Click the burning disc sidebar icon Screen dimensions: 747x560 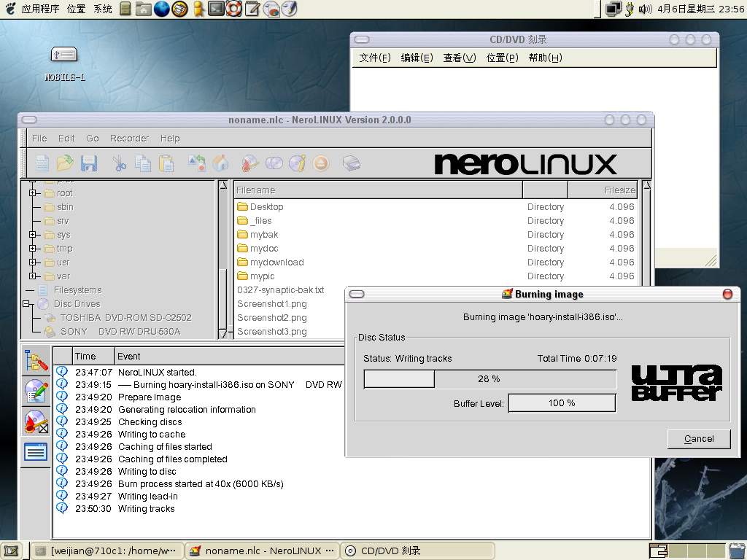click(x=36, y=421)
